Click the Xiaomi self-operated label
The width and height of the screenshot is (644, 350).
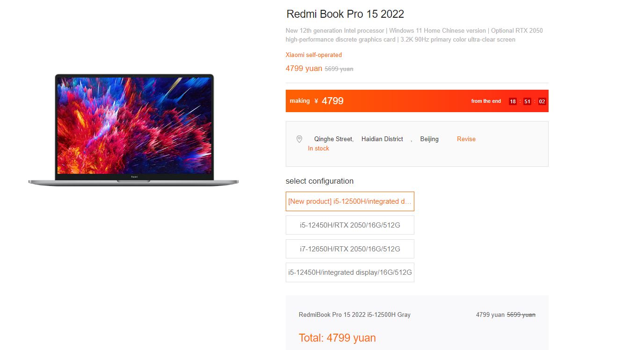314,55
